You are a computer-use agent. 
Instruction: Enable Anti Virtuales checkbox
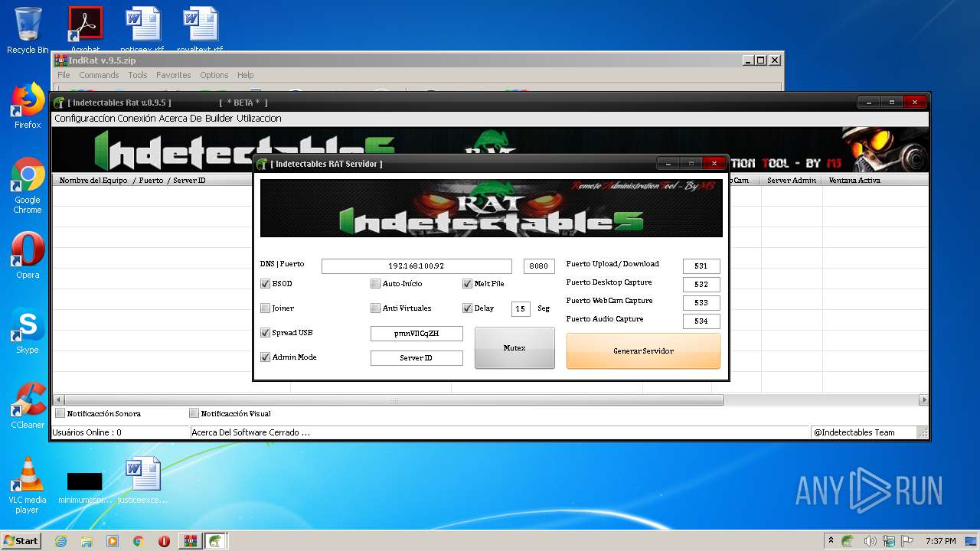coord(375,308)
